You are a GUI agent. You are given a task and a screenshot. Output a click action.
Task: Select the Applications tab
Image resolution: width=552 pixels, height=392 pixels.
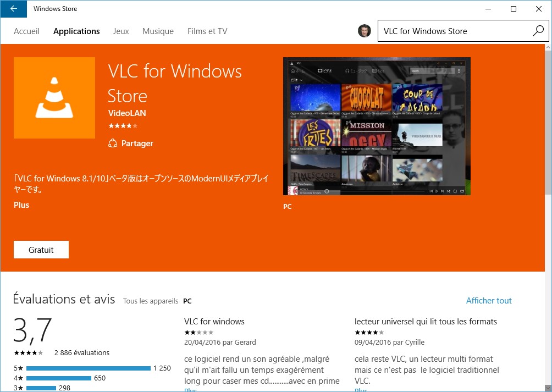[x=76, y=31]
